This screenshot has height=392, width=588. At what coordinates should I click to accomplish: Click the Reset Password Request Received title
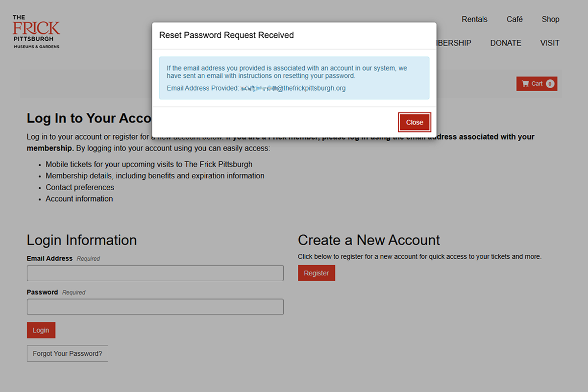coord(226,35)
